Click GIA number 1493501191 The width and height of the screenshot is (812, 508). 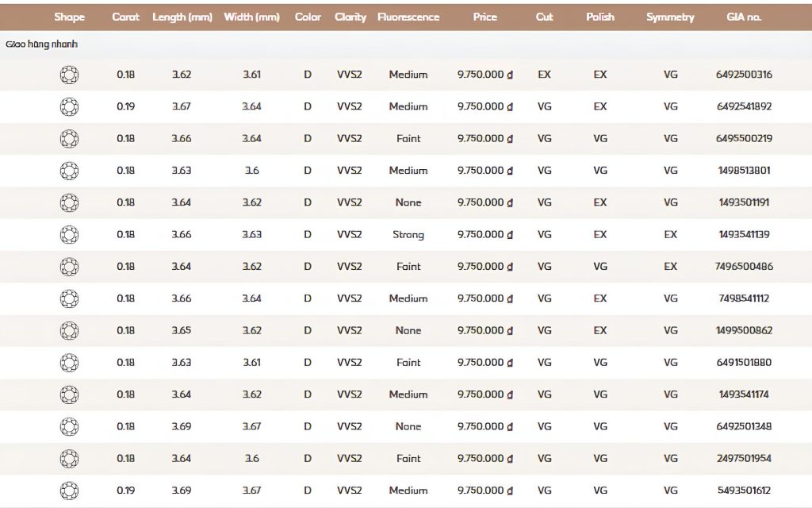pos(744,202)
